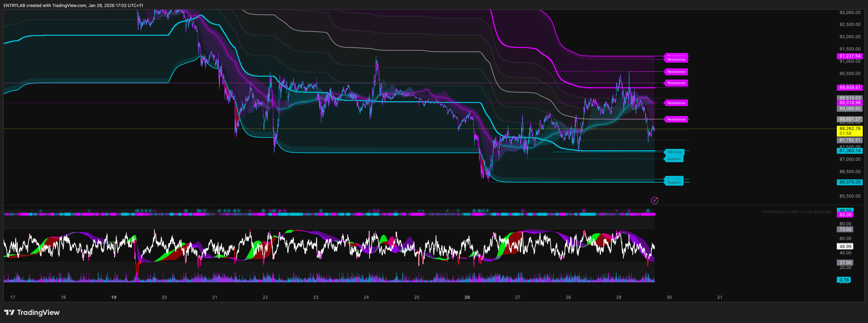This screenshot has width=868, height=323.
Task: Click the 31 date on time axis
Action: click(x=720, y=297)
